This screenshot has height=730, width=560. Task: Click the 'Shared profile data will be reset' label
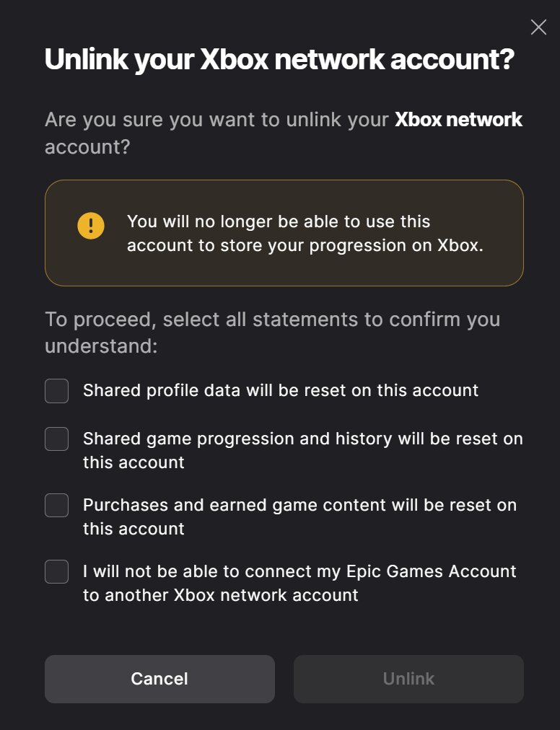[281, 391]
